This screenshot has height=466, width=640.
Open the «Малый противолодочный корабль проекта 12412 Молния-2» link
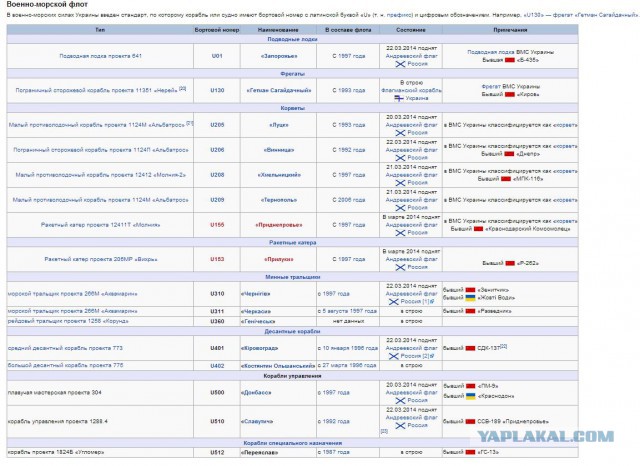tap(100, 175)
